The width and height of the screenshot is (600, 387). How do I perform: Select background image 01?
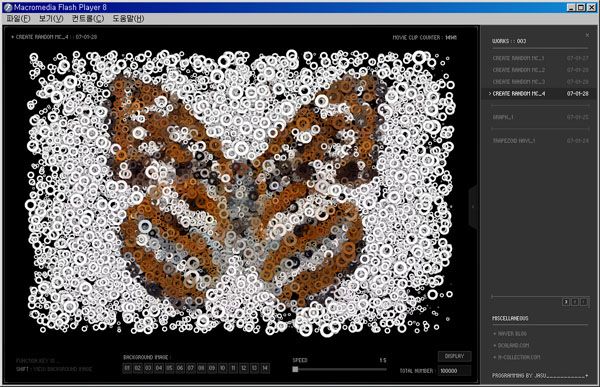point(127,368)
